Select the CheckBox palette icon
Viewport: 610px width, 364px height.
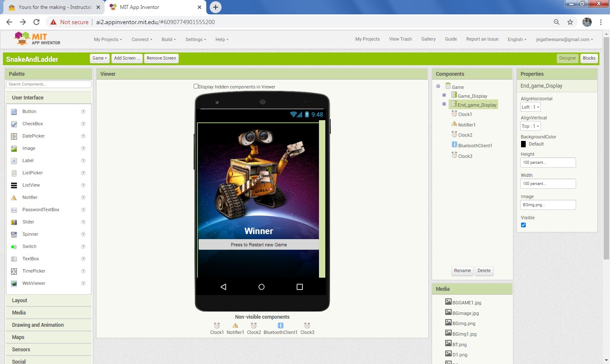(x=14, y=124)
